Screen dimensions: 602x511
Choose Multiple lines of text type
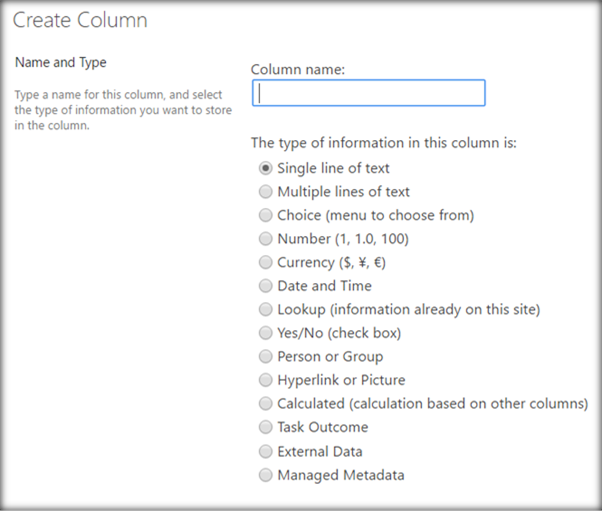(265, 192)
